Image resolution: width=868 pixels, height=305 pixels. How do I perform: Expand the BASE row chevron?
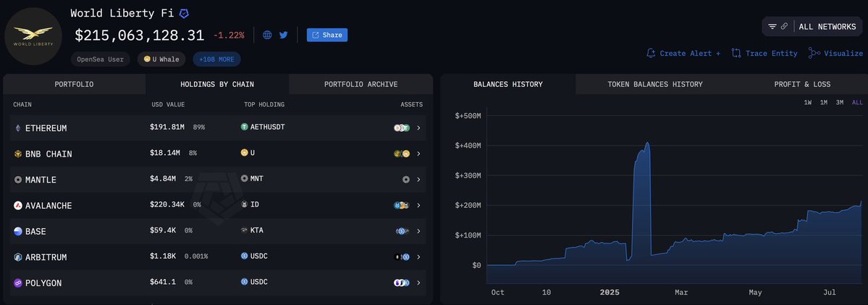418,231
